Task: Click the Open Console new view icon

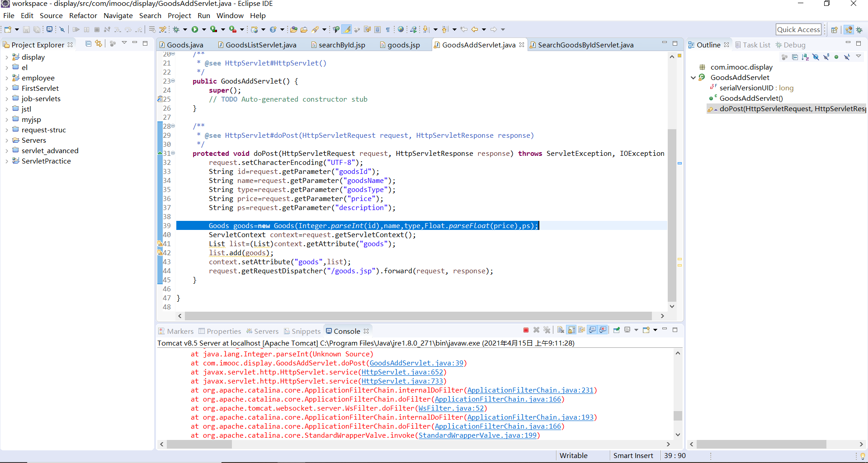Action: (646, 330)
